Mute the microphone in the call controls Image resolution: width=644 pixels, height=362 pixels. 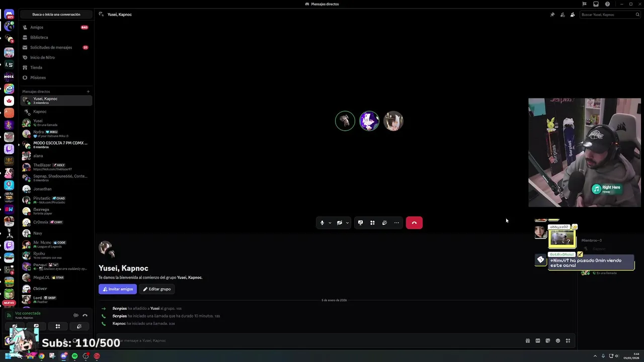coord(322,223)
